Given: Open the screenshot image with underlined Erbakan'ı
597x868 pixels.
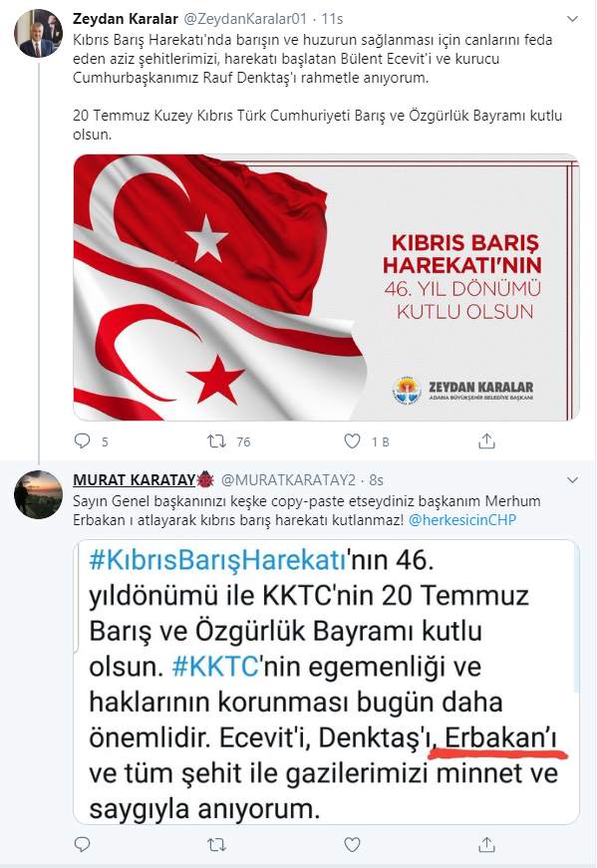Looking at the screenshot, I should (x=326, y=682).
